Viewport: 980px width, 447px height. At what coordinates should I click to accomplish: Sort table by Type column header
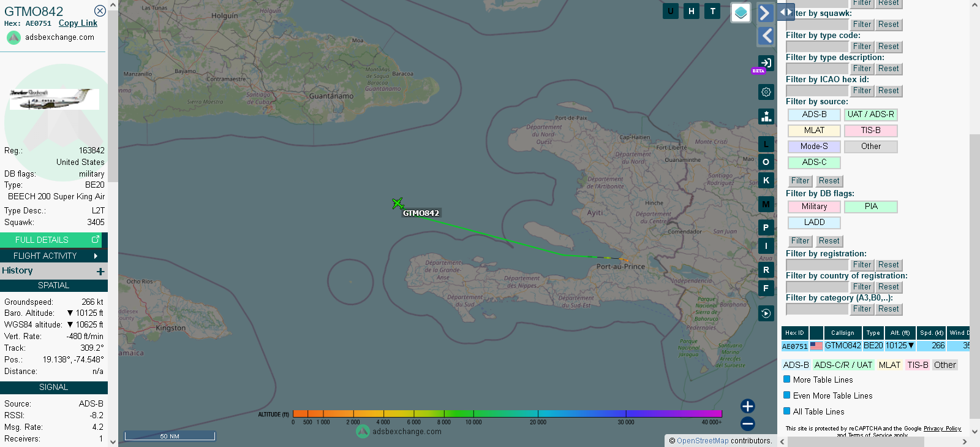873,333
